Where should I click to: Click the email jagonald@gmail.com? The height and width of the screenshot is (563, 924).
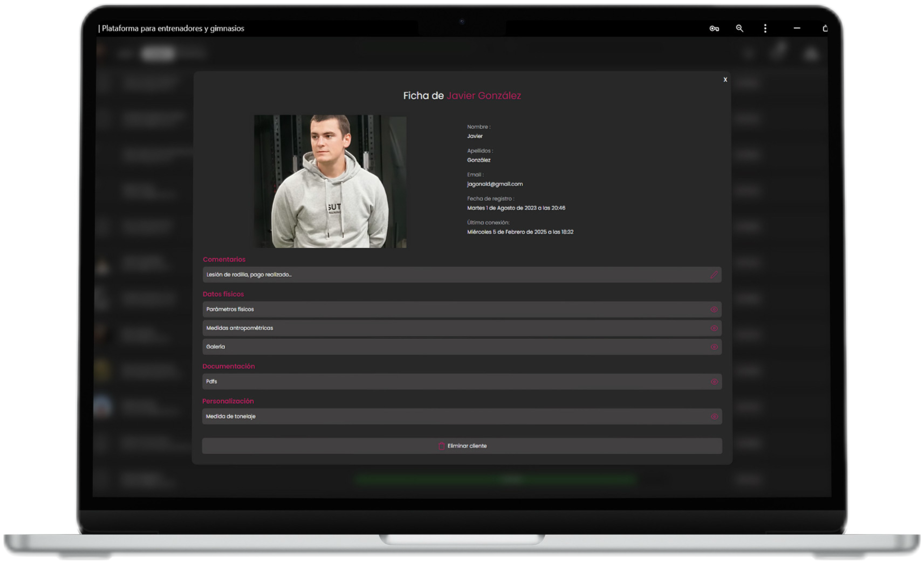(495, 184)
